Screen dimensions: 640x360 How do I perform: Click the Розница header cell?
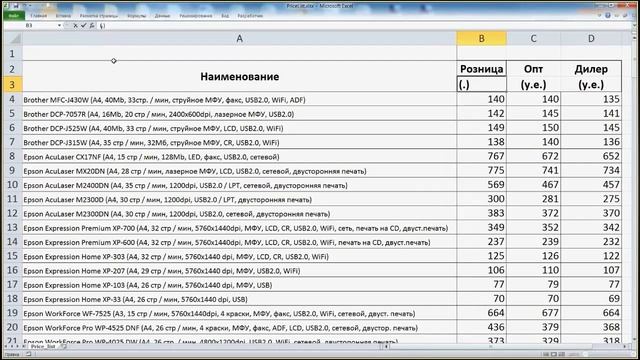tap(482, 69)
